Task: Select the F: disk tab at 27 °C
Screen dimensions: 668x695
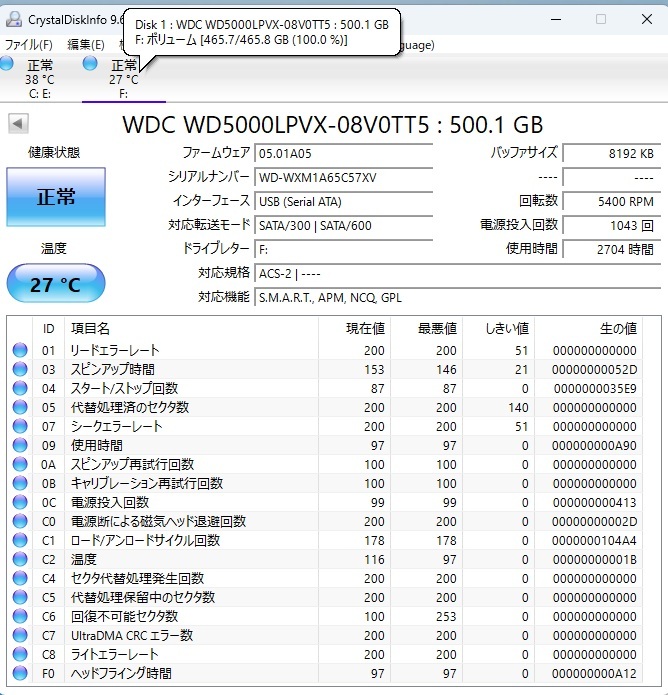Action: [124, 79]
